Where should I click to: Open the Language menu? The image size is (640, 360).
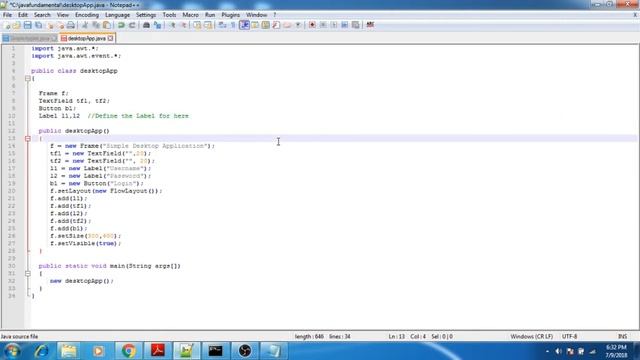point(117,15)
